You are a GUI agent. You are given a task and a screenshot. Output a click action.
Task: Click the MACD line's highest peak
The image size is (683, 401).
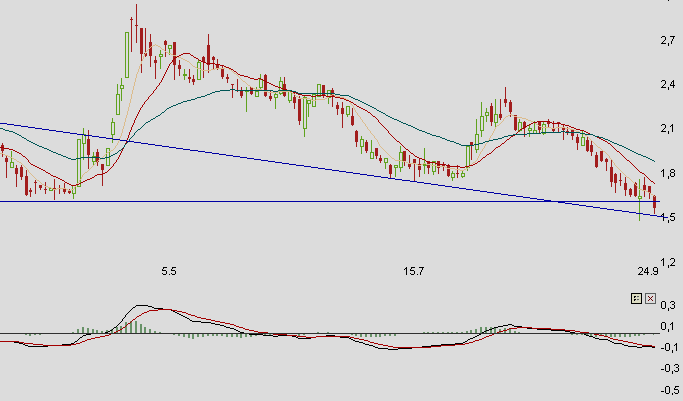coord(143,306)
